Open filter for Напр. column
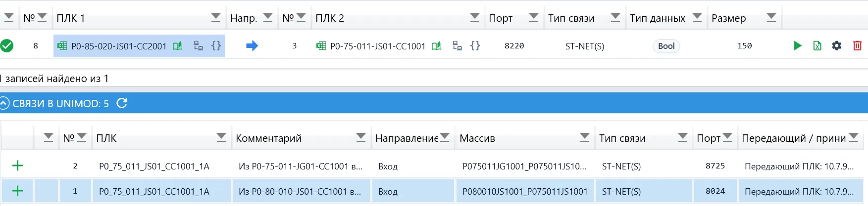The width and height of the screenshot is (868, 206). click(268, 18)
